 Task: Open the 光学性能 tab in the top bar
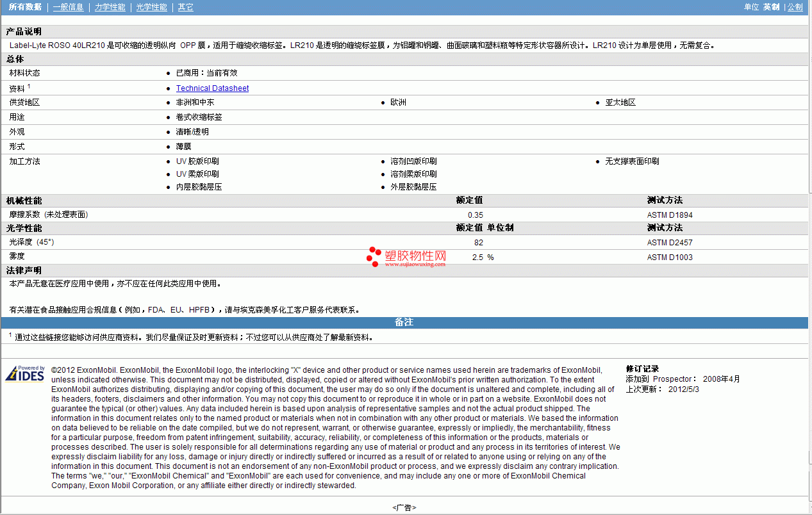click(151, 7)
